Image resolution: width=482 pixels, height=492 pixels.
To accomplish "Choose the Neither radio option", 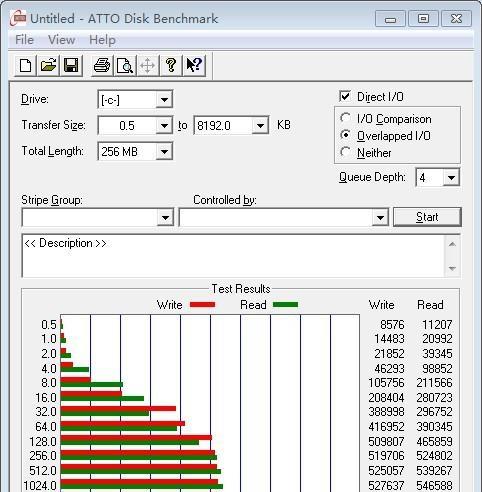I will pos(345,152).
